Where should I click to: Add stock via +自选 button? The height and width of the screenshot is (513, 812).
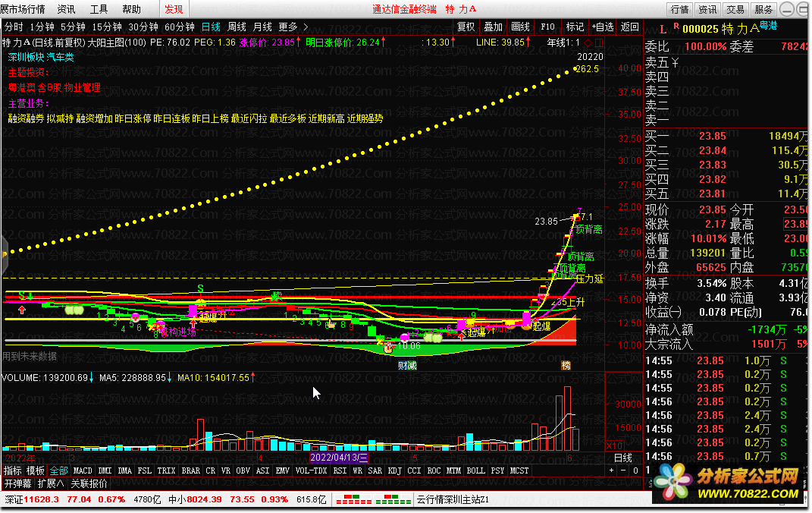click(x=602, y=27)
